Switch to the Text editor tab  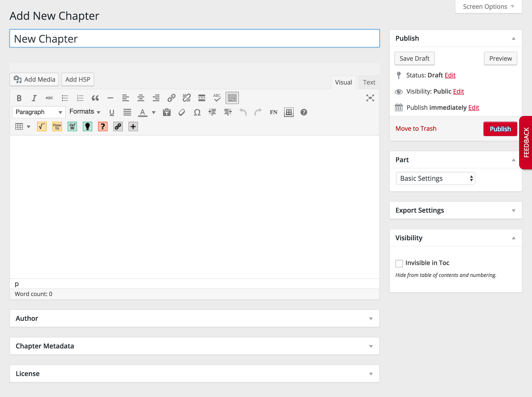tap(369, 82)
